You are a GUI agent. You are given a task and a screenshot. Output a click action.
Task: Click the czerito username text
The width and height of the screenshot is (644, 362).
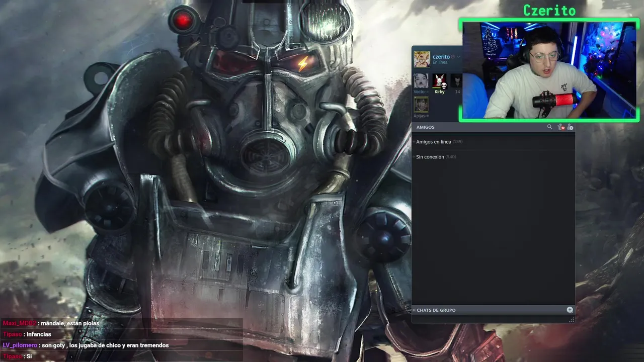(441, 57)
